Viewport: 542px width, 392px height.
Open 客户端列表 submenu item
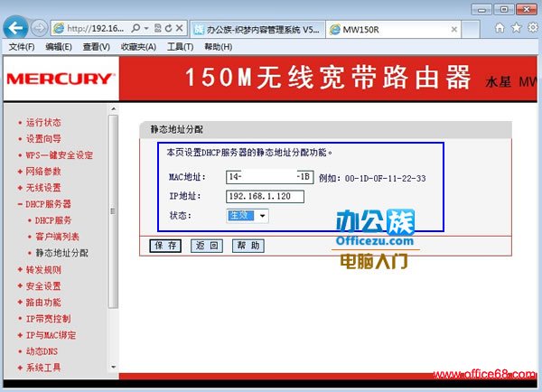(x=58, y=237)
